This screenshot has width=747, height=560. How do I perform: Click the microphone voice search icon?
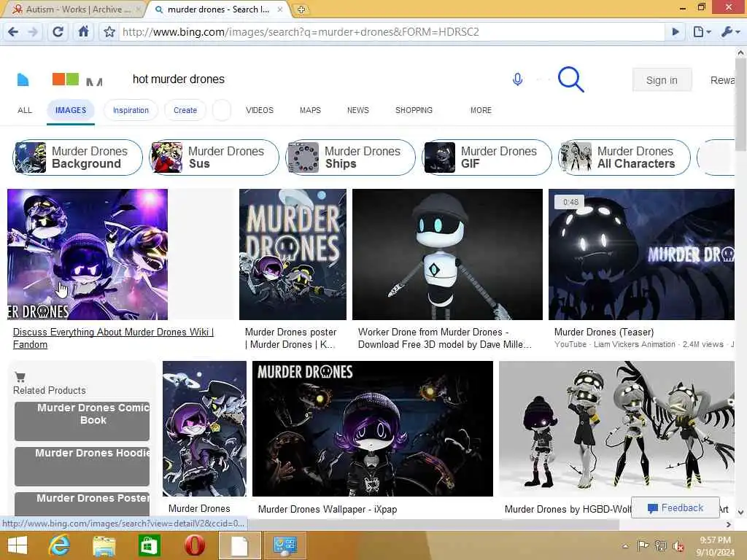pos(517,79)
